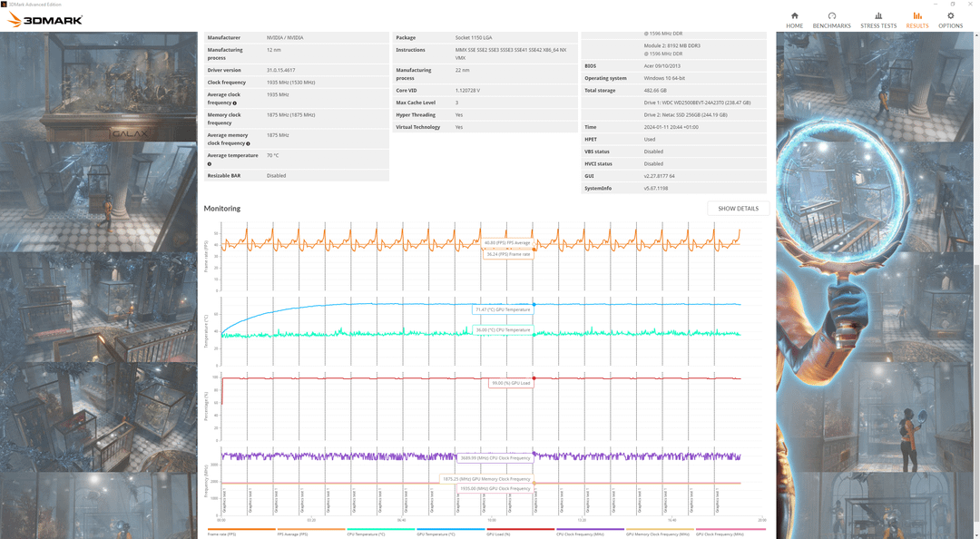Click the info icon under Average temperature
Screen dimensions: 980x539
point(210,164)
